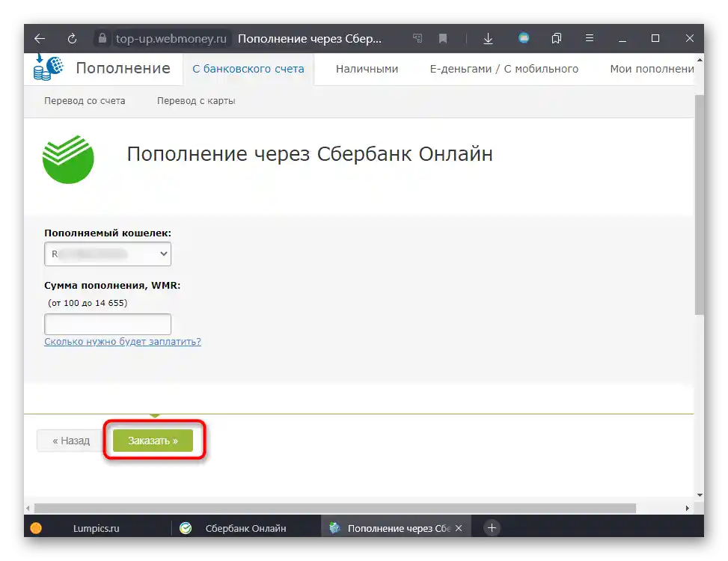
Task: Click the Сумма пополнения input field
Action: (x=108, y=324)
